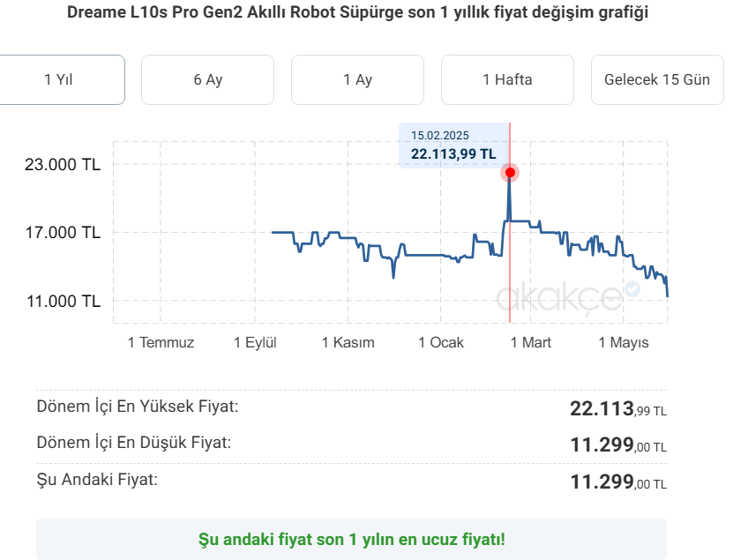Click the akakçe watermark logo
The height and width of the screenshot is (560, 733).
(x=559, y=297)
